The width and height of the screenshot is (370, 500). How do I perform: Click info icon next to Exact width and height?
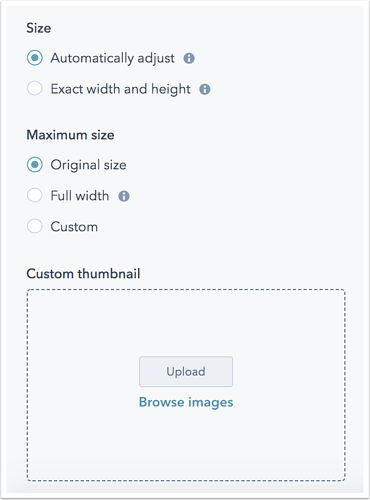point(205,89)
